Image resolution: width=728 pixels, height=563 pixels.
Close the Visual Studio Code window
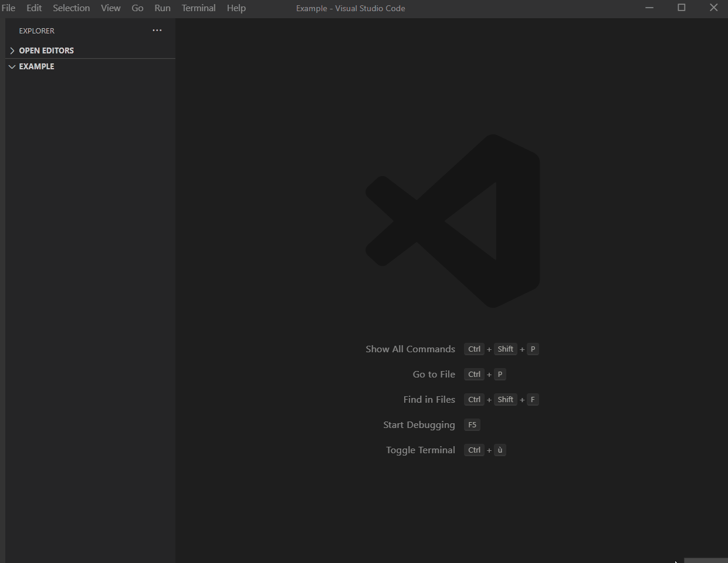click(713, 8)
